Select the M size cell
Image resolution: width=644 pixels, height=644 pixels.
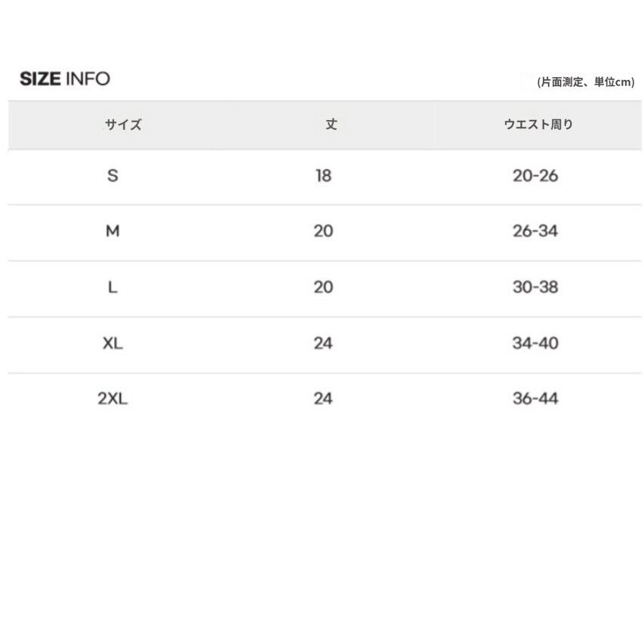[112, 232]
